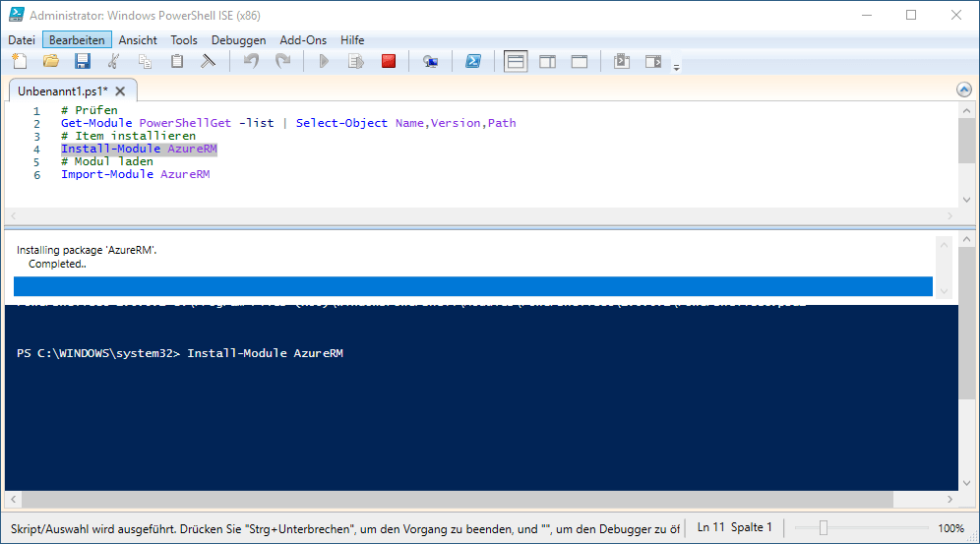Collapse the script pane with arrow
The height and width of the screenshot is (544, 980).
click(x=963, y=90)
